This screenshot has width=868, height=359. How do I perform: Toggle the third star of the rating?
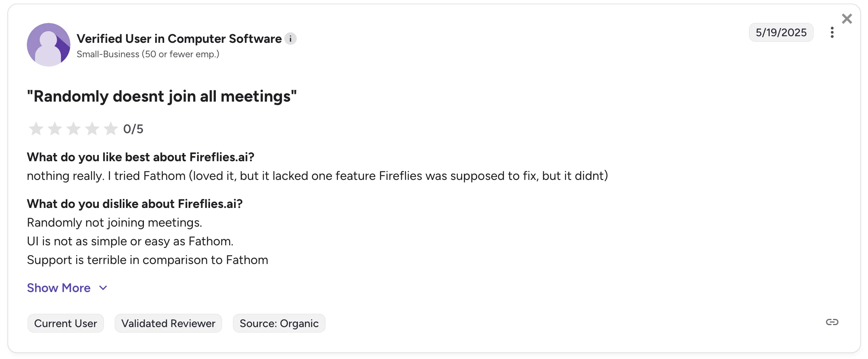[x=73, y=128]
